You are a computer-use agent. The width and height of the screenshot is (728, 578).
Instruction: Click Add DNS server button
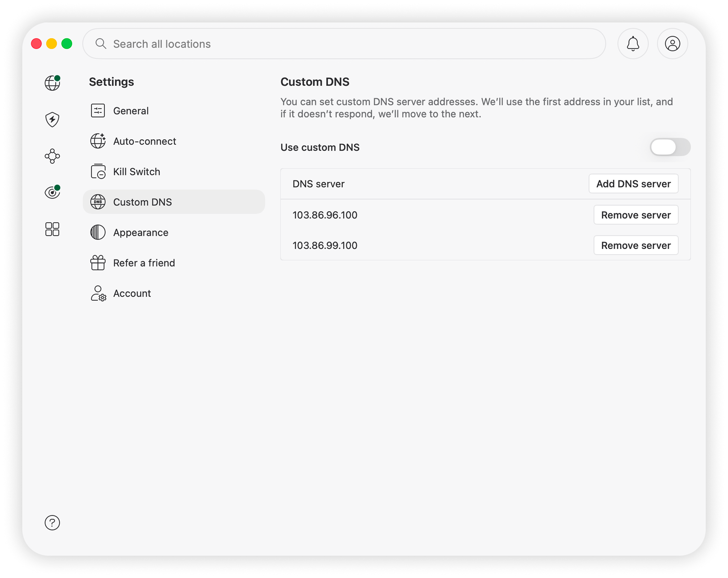pyautogui.click(x=634, y=184)
